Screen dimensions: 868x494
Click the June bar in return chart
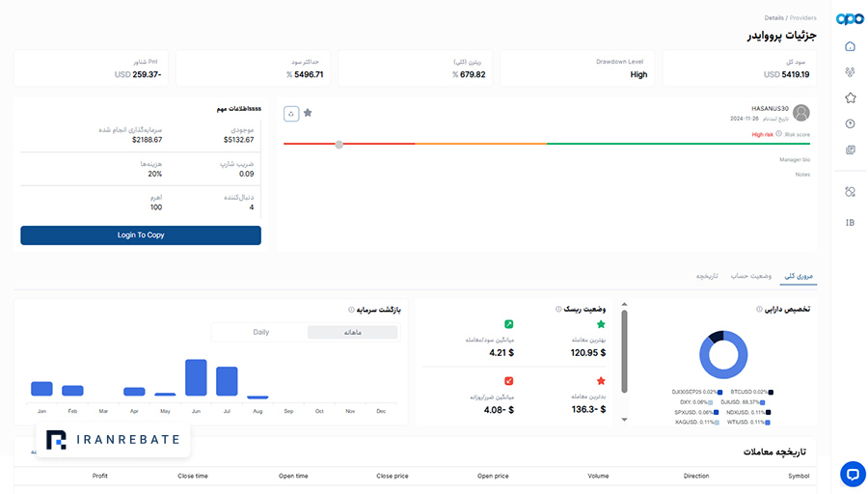(x=196, y=377)
